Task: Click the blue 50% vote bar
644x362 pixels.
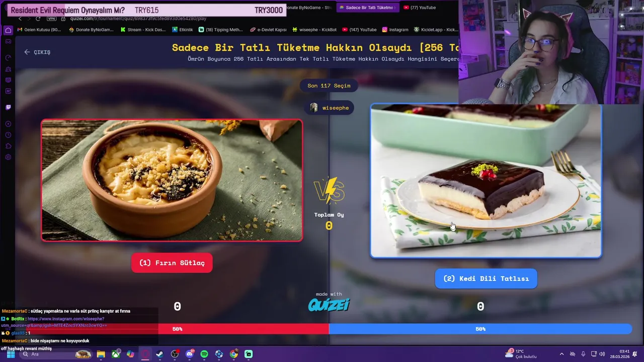Action: tap(480, 329)
